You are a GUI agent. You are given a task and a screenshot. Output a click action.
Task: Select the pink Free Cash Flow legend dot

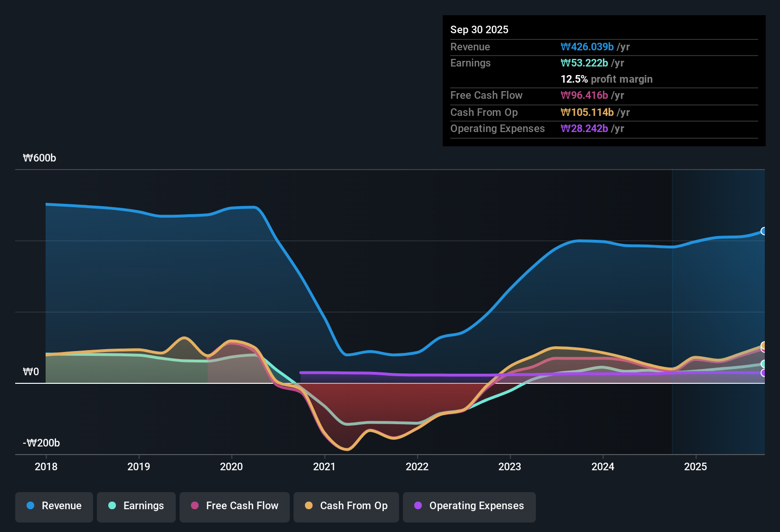pyautogui.click(x=194, y=506)
